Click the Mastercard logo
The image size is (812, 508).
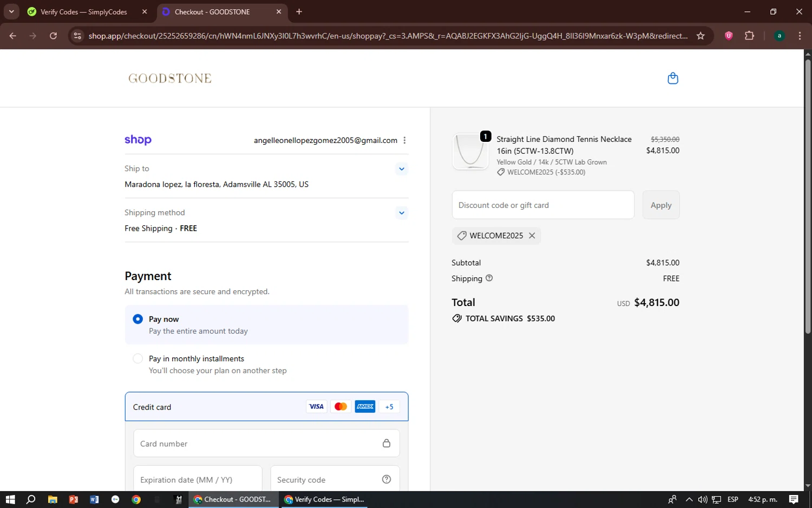tap(341, 407)
